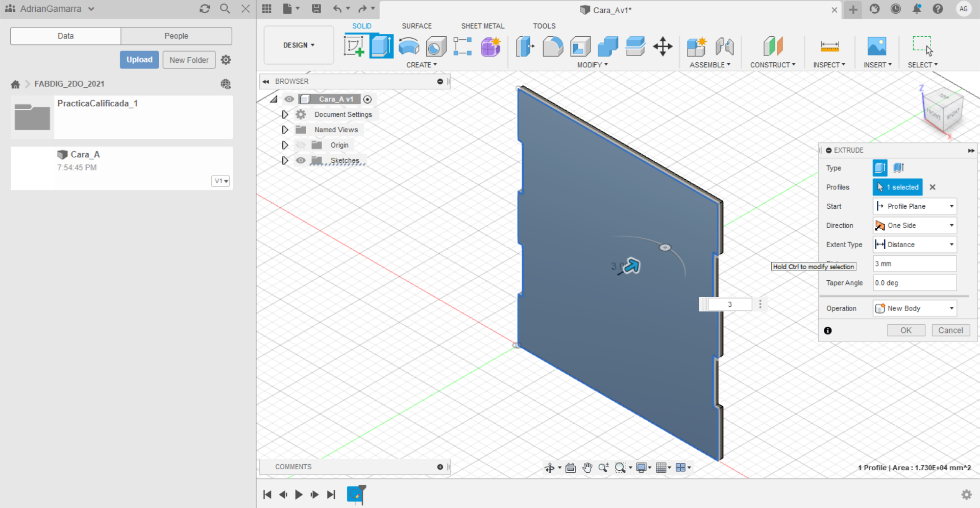Select the Offset Plane construct icon
Viewport: 980px width, 508px height.
(x=773, y=46)
